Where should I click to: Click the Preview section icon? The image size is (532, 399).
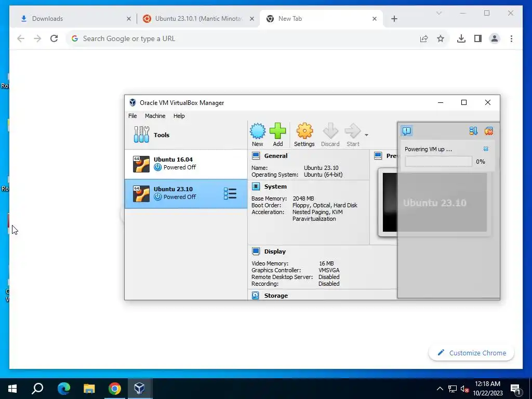pos(378,156)
